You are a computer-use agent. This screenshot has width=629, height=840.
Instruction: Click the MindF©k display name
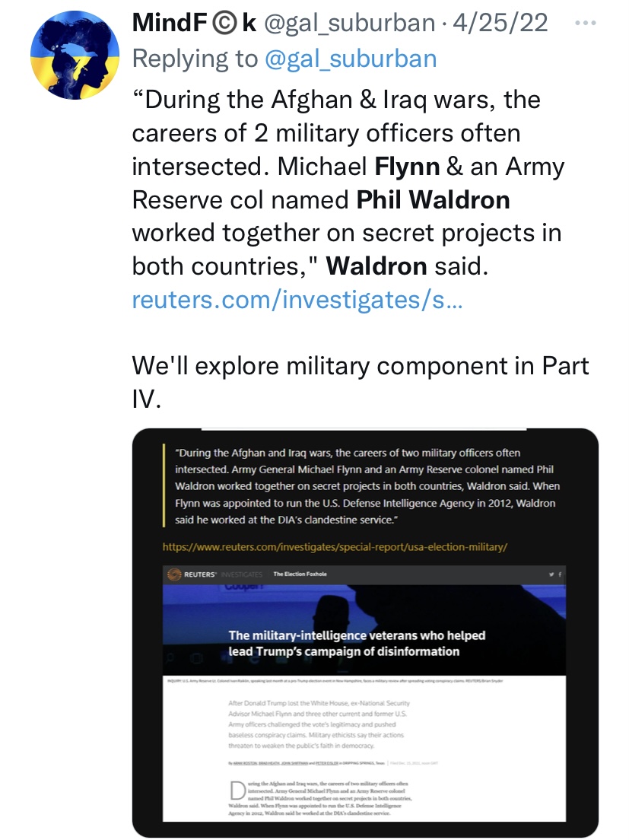tap(194, 23)
